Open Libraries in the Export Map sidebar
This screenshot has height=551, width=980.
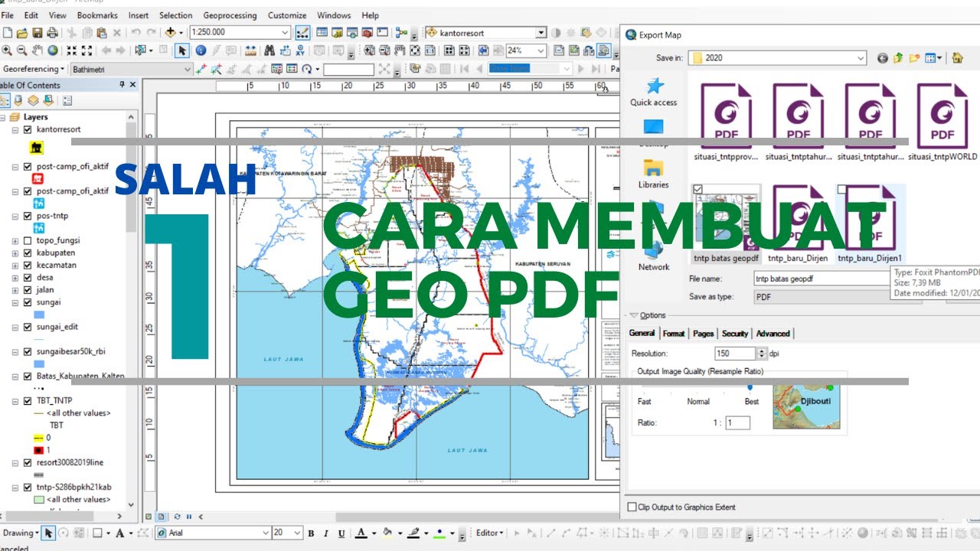point(654,173)
